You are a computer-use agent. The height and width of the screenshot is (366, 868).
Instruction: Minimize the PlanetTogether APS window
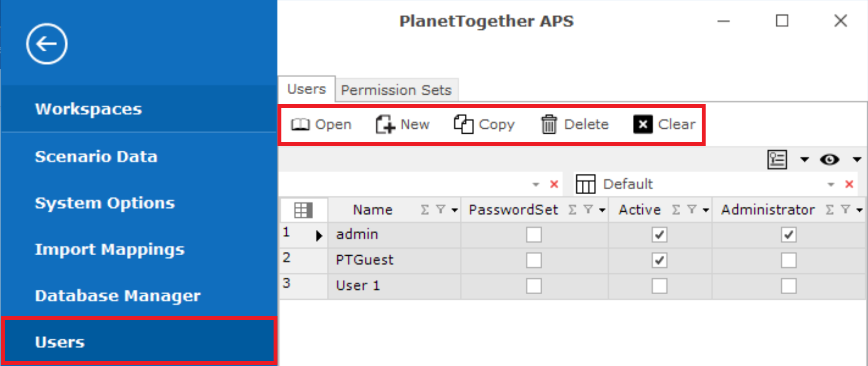(724, 21)
